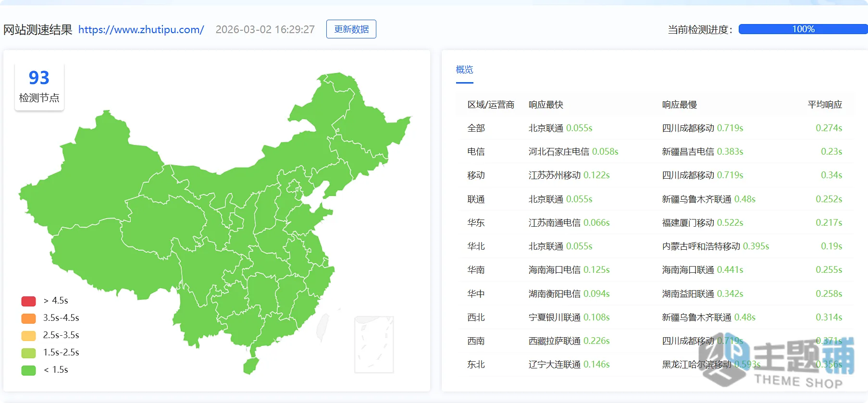Click the 0.252s average response value

coord(829,199)
